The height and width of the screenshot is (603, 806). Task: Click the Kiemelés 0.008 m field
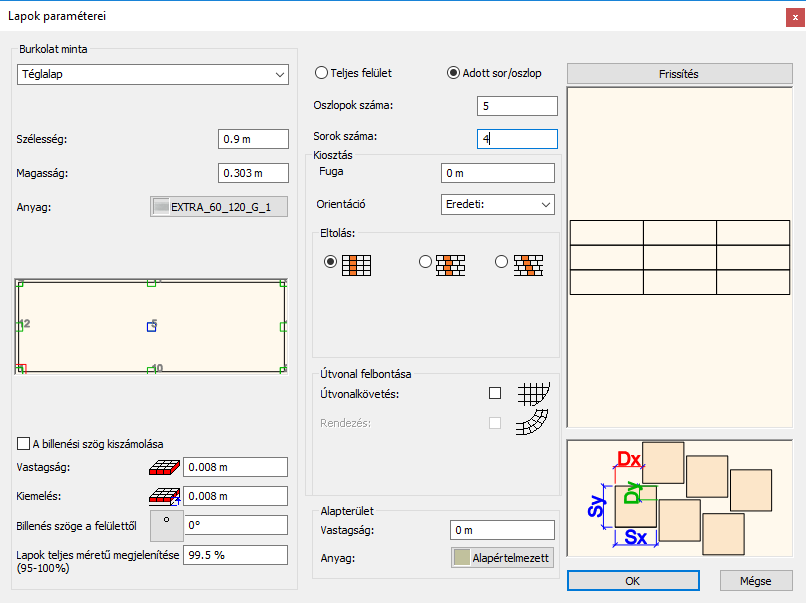pyautogui.click(x=235, y=496)
